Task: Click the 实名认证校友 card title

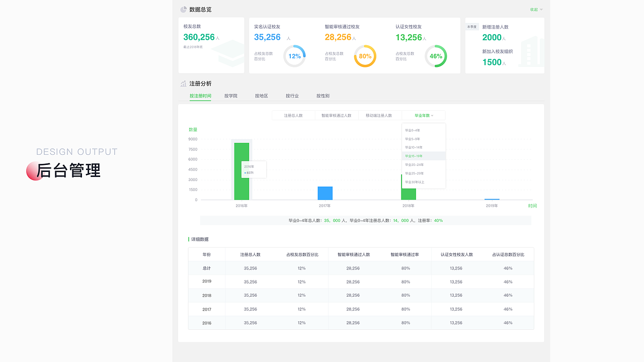Action: [267, 27]
